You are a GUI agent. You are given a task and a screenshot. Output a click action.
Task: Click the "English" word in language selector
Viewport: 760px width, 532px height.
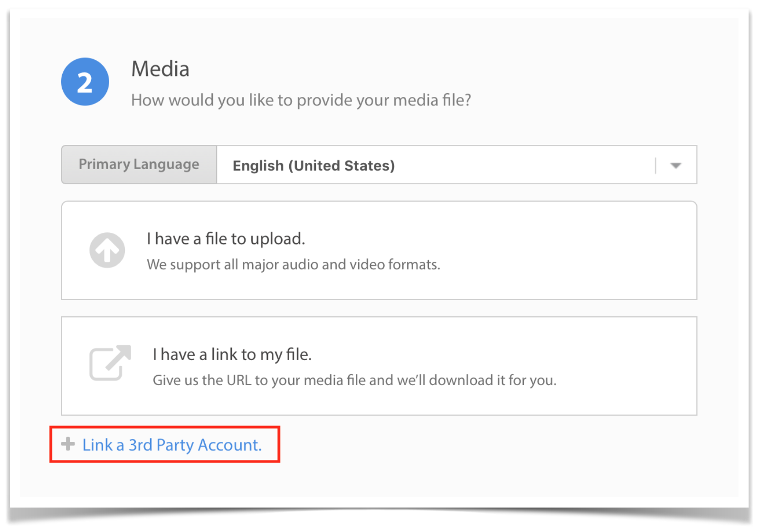tap(258, 166)
